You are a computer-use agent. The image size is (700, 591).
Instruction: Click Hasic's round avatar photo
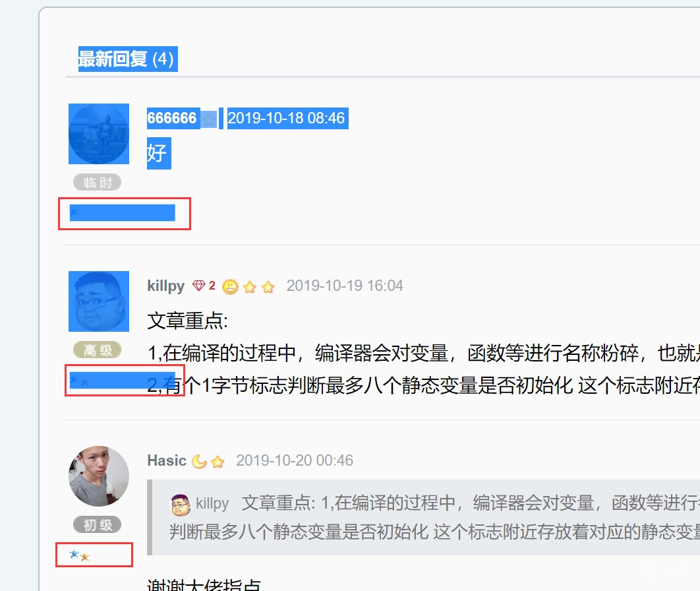(99, 476)
